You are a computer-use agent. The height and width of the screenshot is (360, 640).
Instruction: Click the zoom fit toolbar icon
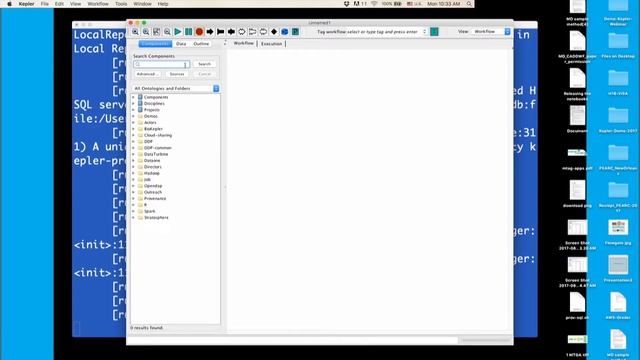[156, 32]
